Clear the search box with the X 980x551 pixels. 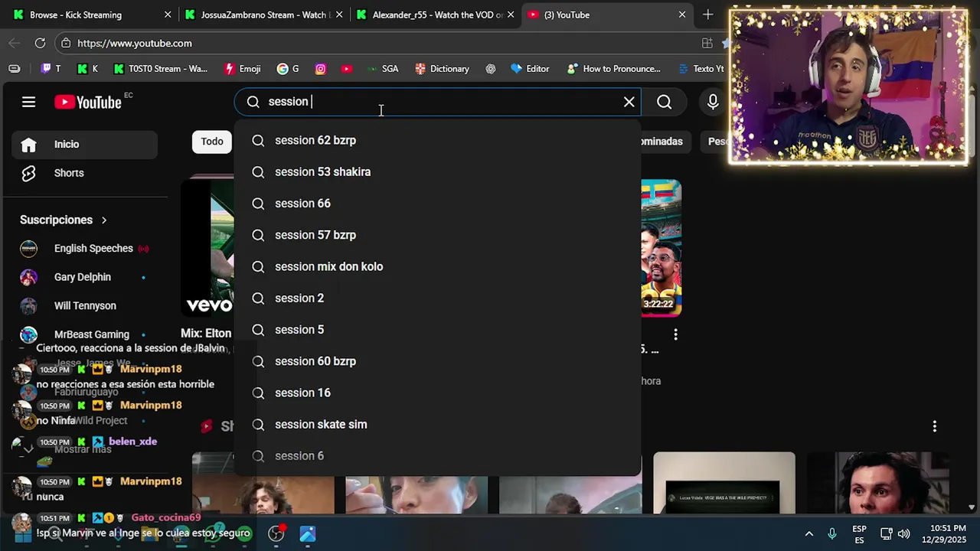629,102
